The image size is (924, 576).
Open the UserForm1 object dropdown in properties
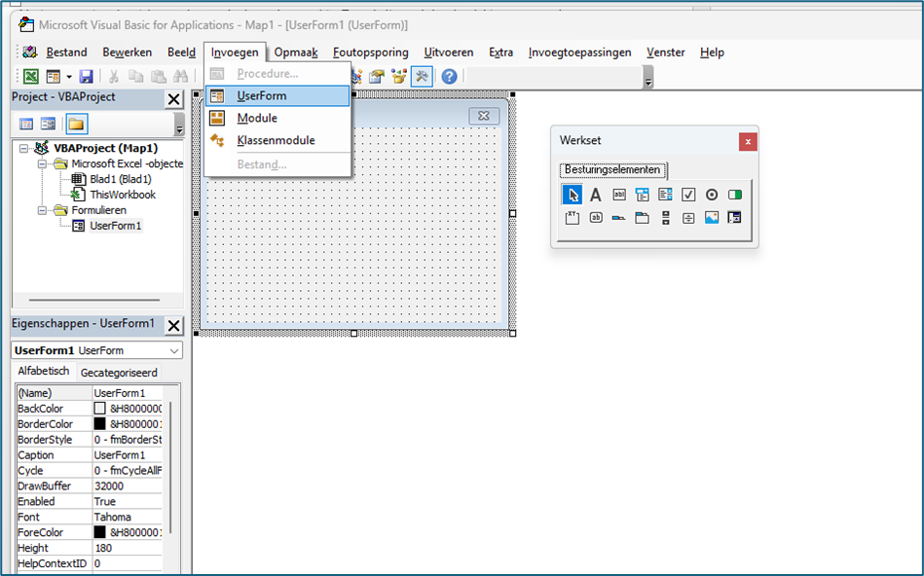click(174, 350)
